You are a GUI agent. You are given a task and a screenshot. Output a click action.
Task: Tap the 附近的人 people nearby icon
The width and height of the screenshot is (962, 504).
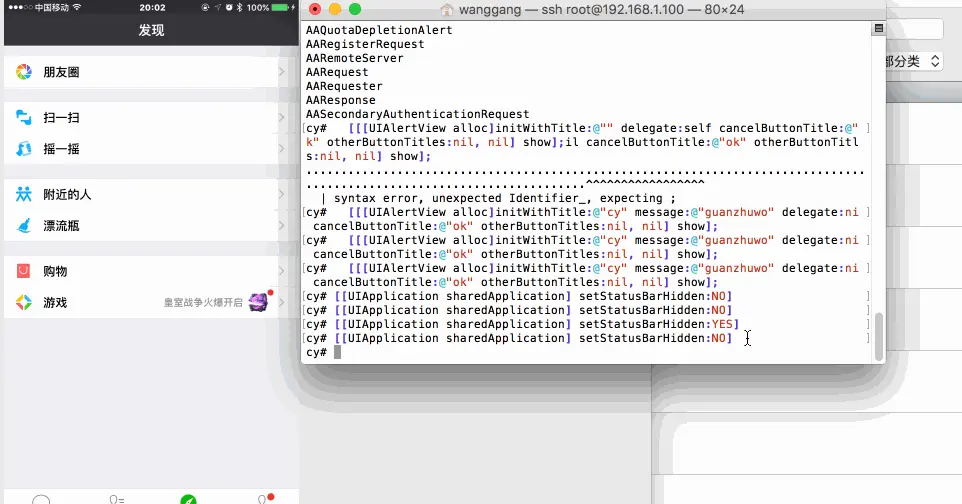[23, 194]
